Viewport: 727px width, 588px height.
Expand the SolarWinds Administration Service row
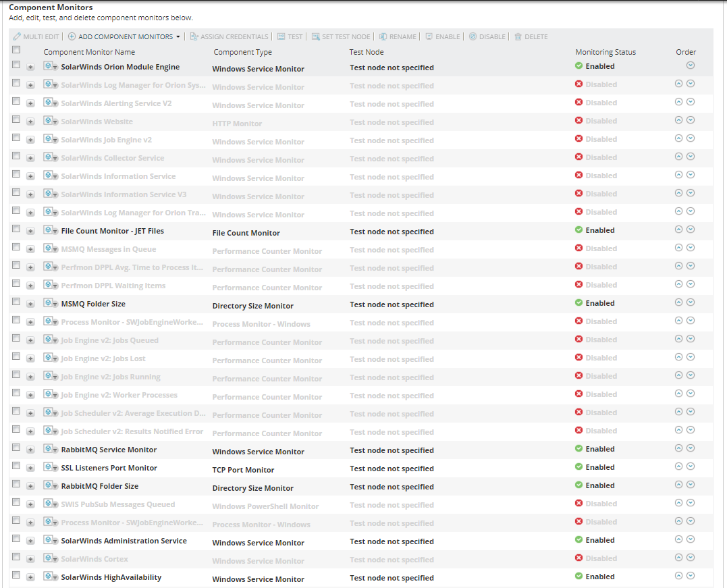click(30, 541)
